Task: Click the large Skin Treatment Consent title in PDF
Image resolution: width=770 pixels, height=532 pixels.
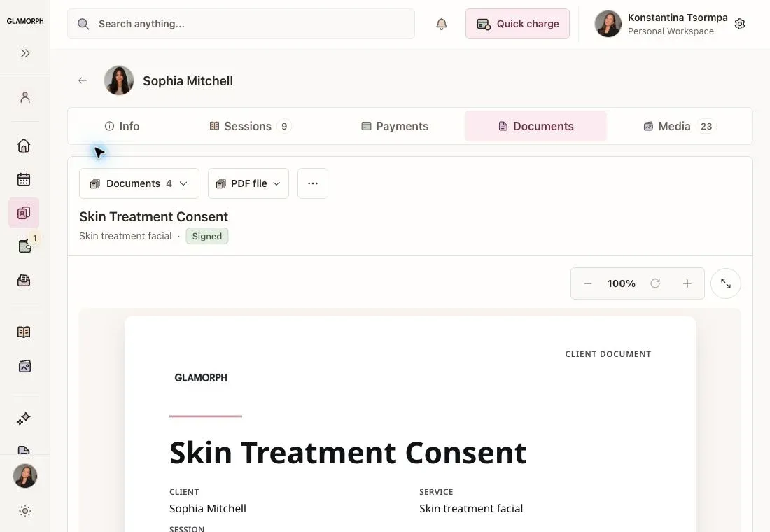Action: (x=348, y=452)
